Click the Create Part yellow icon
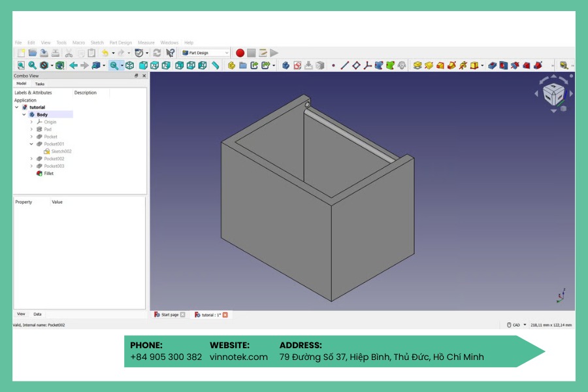 click(231, 65)
